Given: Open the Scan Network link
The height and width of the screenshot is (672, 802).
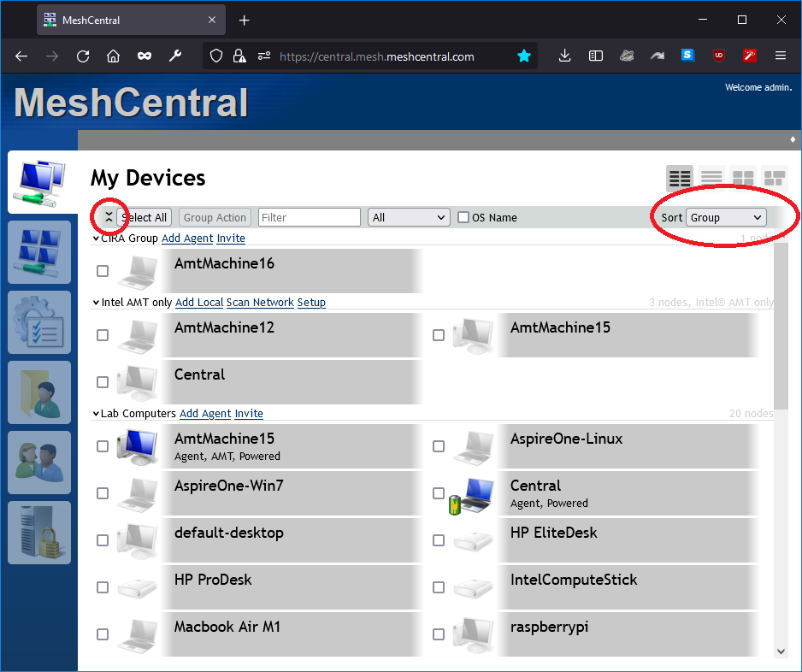Looking at the screenshot, I should click(x=259, y=302).
